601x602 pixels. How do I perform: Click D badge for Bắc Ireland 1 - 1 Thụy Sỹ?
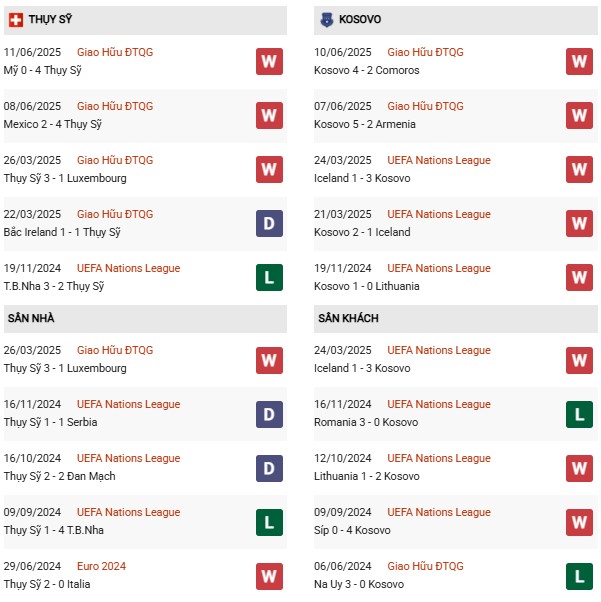click(x=269, y=223)
